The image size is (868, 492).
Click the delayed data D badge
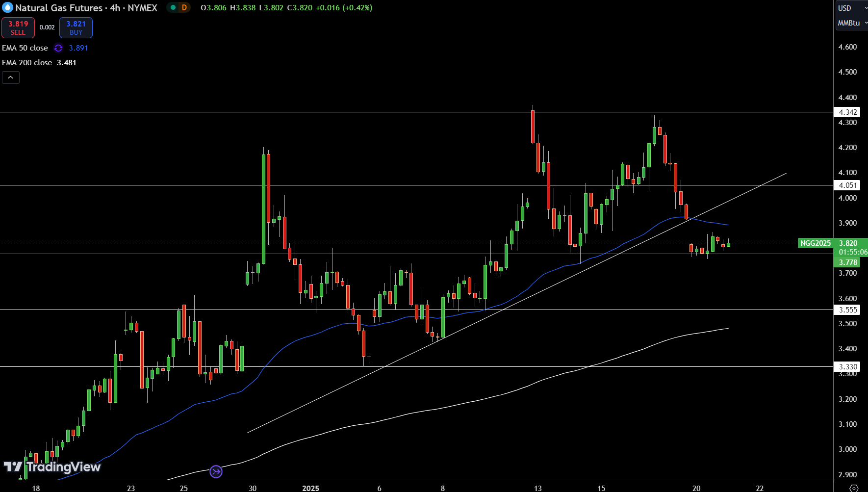[184, 7]
